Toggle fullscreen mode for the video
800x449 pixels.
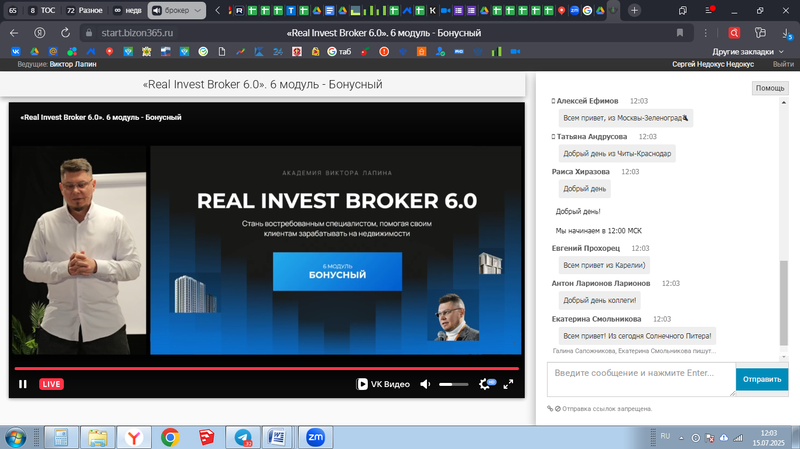509,384
